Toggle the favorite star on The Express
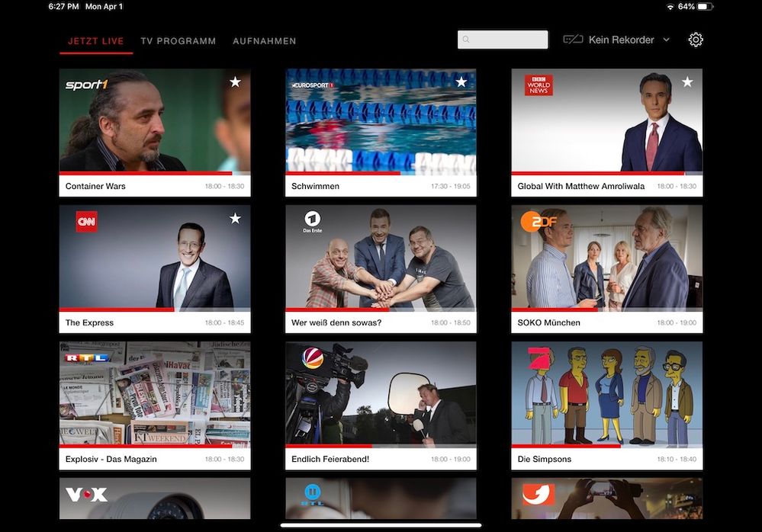The width and height of the screenshot is (762, 532). [235, 219]
